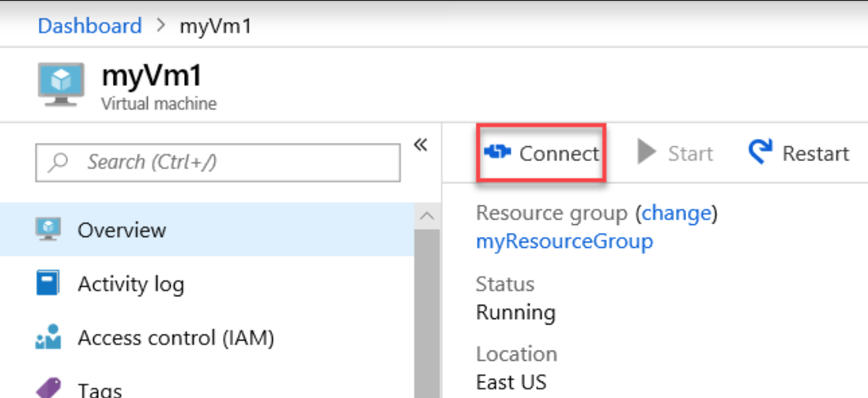This screenshot has height=398, width=868.
Task: Click the Virtual machine subtitle text
Action: point(159,103)
